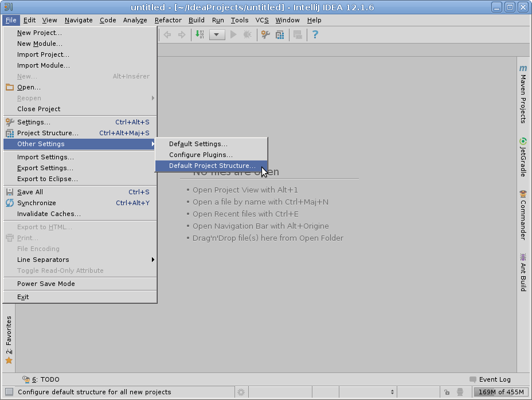
Task: Open the VCS menu
Action: coord(262,21)
